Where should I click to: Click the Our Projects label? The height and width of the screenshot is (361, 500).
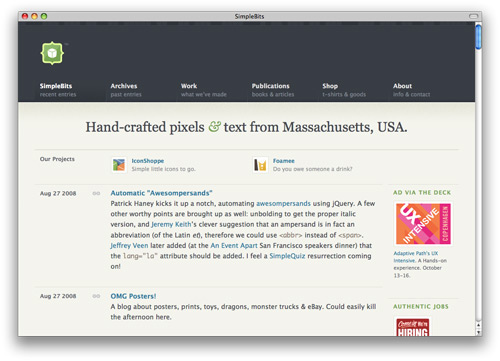(57, 159)
